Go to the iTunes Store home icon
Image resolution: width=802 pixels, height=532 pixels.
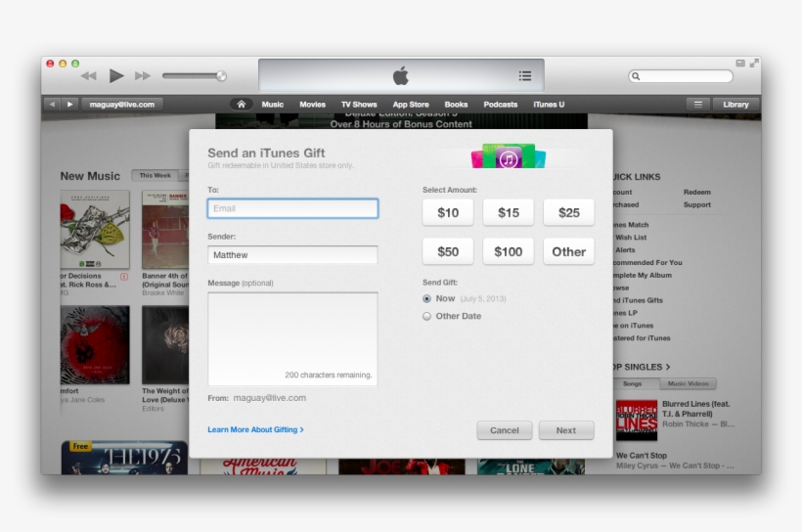pyautogui.click(x=241, y=105)
